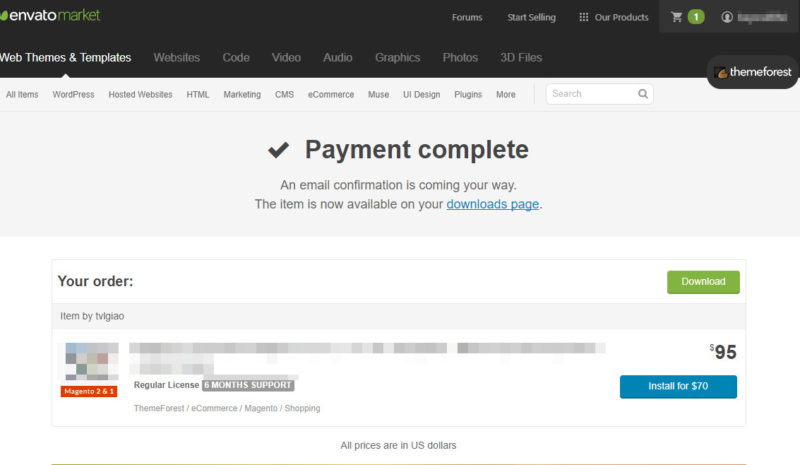Viewport: 800px width, 465px height.
Task: Open the shopping cart icon
Action: (x=677, y=17)
